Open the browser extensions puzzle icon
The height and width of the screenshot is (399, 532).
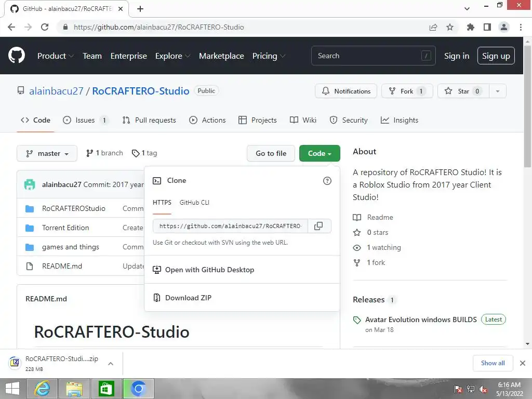(x=470, y=27)
